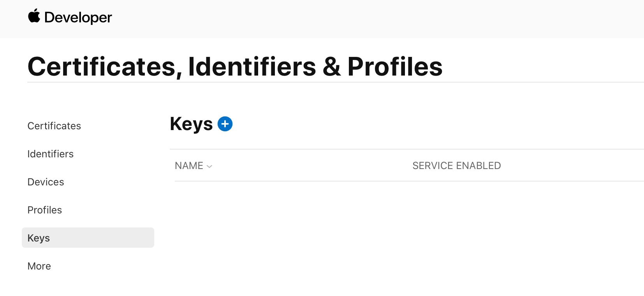Sort keys by the NAME column header

pos(189,166)
